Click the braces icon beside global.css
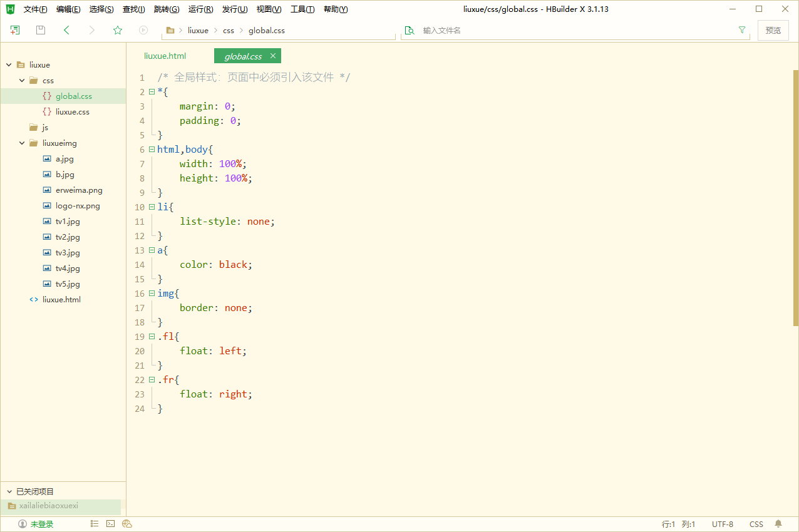 (47, 96)
